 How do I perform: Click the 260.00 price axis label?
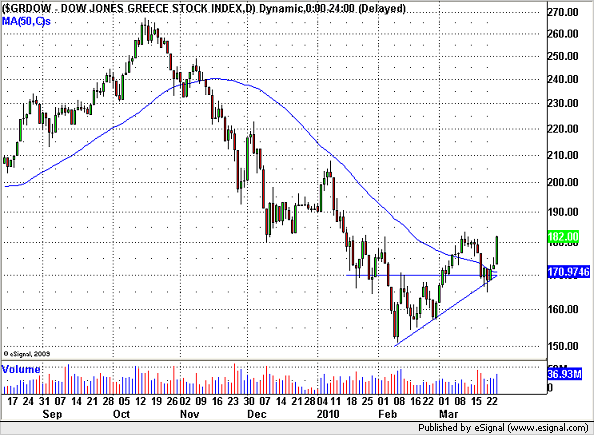(563, 34)
